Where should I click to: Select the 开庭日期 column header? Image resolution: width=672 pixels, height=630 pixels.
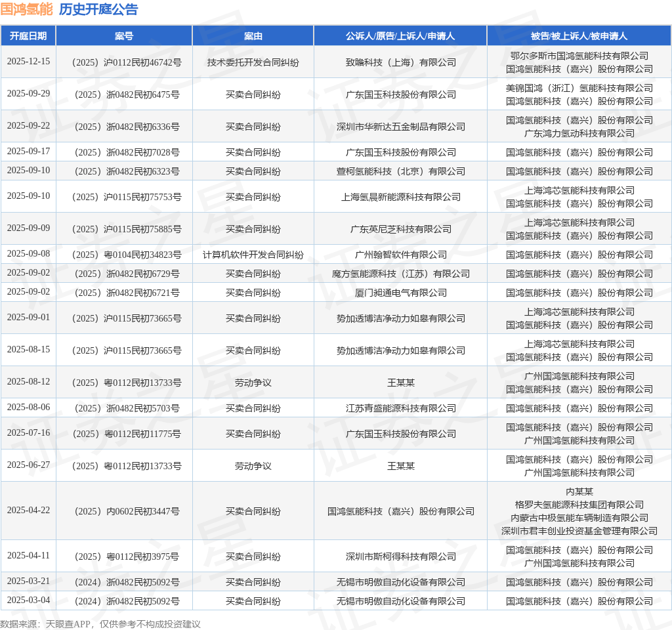click(x=28, y=36)
